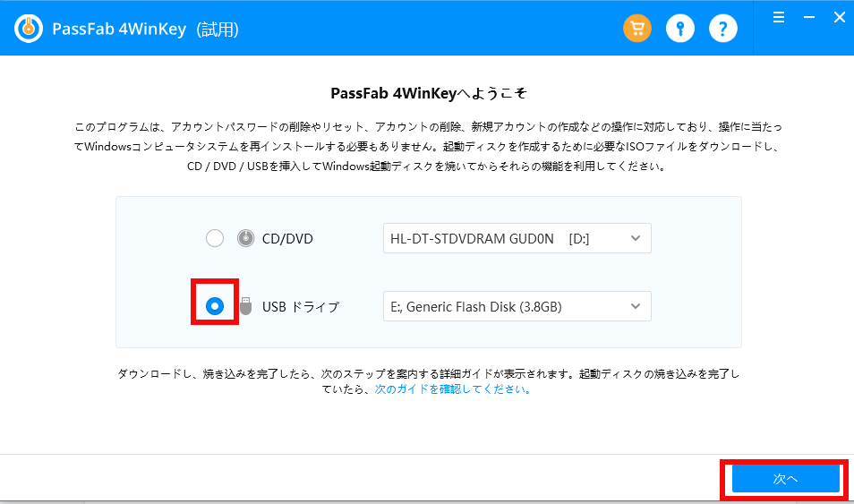Click the USB ドライブ option label
The image size is (854, 504).
pos(301,307)
